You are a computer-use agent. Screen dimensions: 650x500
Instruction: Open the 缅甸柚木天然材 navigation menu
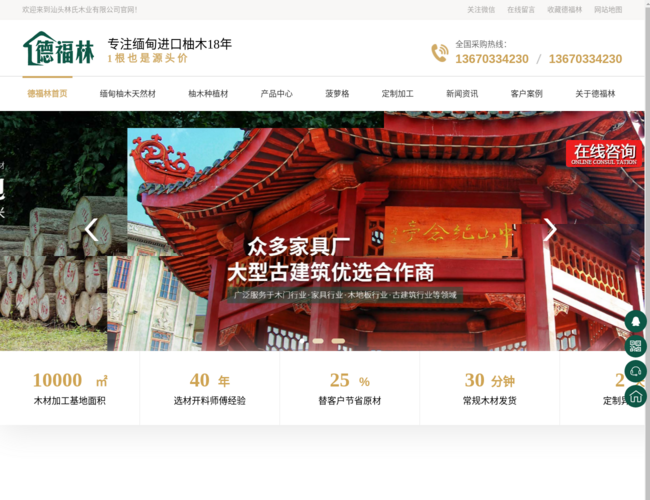pyautogui.click(x=128, y=94)
